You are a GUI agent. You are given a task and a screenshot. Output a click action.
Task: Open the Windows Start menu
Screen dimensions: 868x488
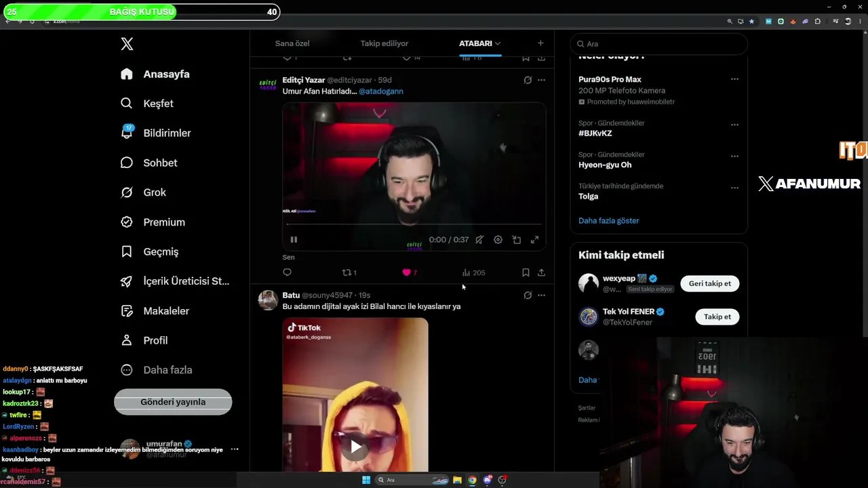click(366, 480)
